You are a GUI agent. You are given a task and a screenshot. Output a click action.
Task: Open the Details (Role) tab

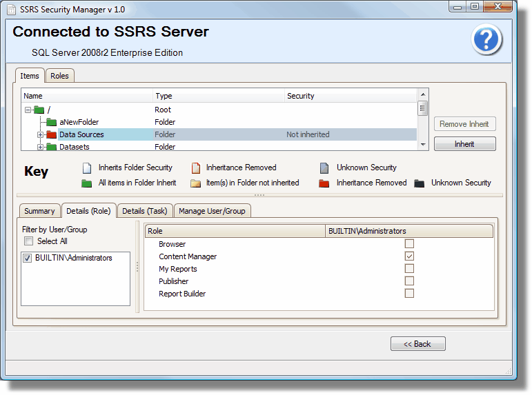click(88, 210)
